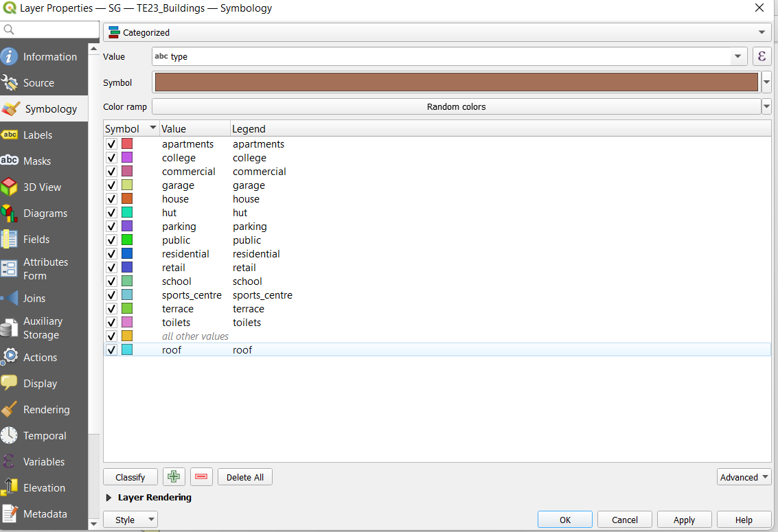Switch to the Source tab
778x532 pixels.
tap(38, 83)
